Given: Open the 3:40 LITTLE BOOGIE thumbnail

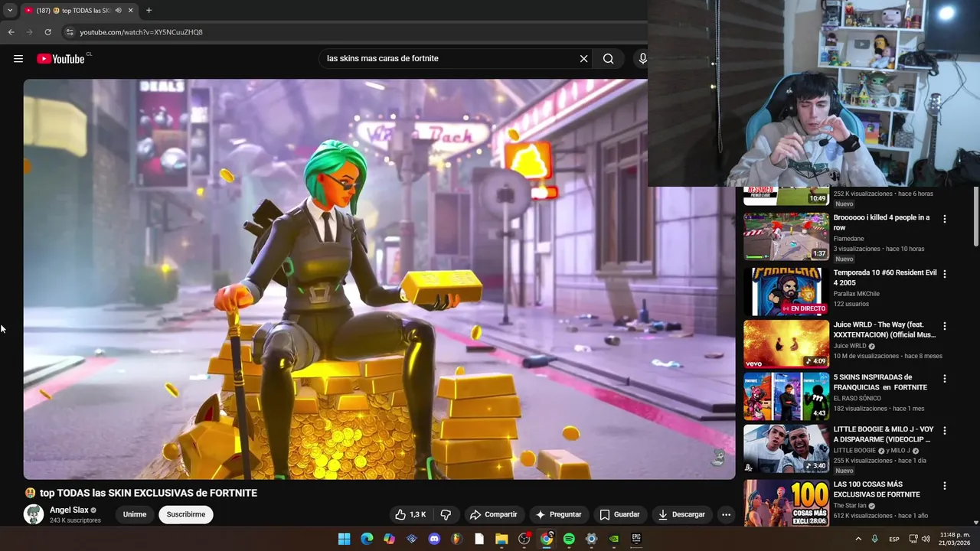Looking at the screenshot, I should (786, 448).
